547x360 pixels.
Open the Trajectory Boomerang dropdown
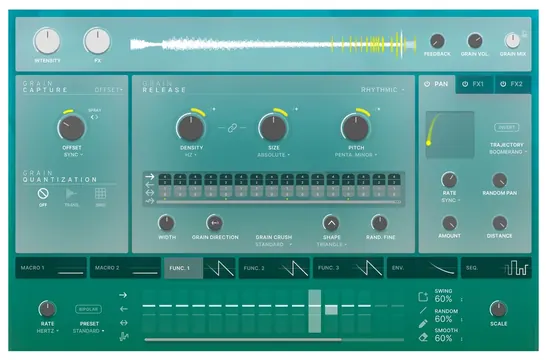click(508, 152)
